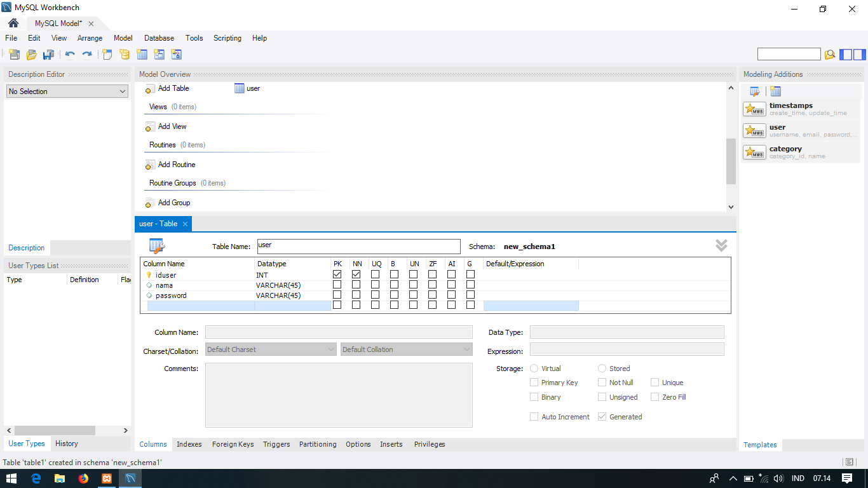Check the UQ box for the nama column
The height and width of the screenshot is (488, 868).
point(376,284)
